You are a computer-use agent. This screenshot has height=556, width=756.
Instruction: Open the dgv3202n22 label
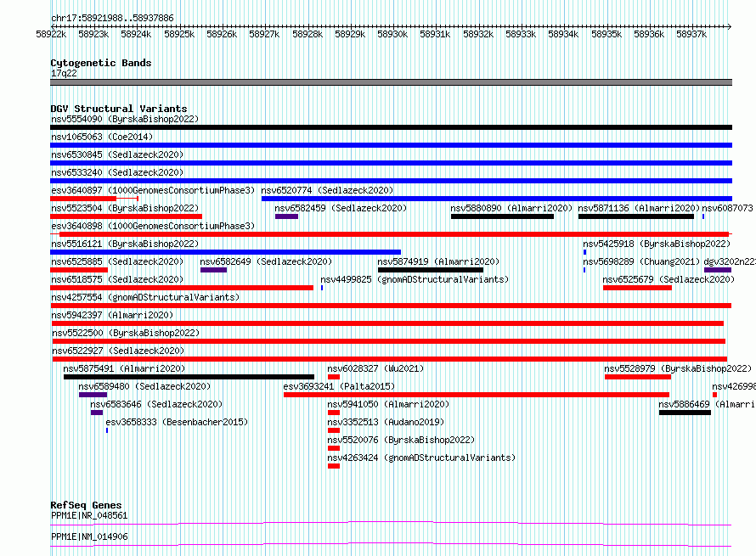click(730, 261)
